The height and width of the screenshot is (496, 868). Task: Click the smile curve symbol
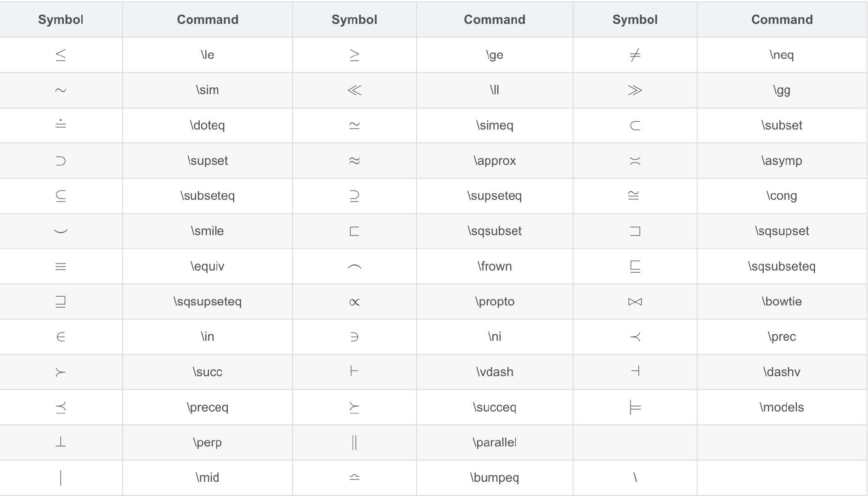point(61,231)
